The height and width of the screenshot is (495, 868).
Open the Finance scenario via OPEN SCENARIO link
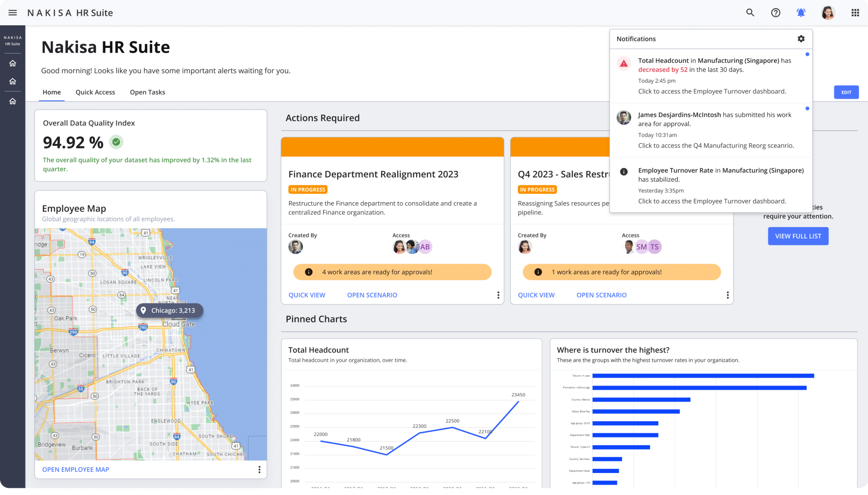click(372, 295)
